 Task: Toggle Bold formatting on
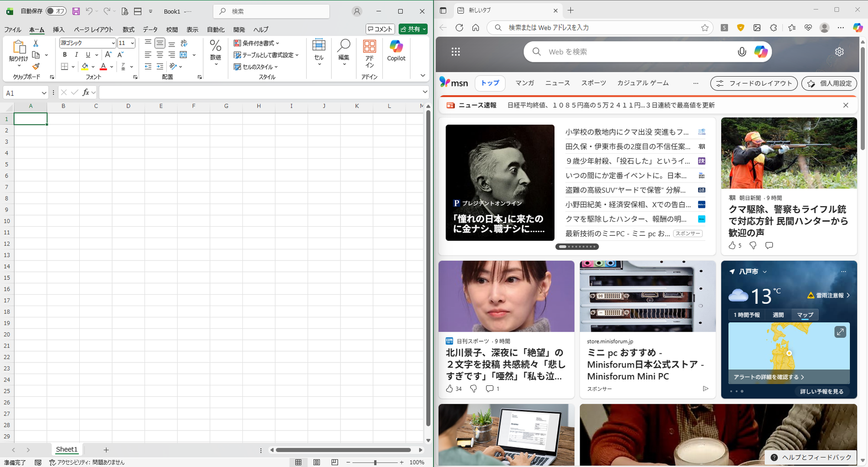tap(65, 55)
